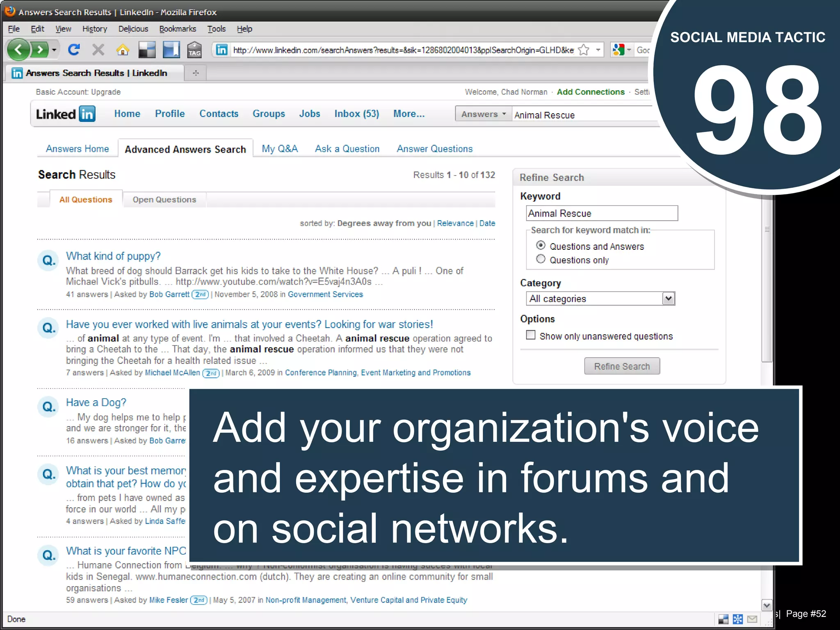Open the Bookmarks menu
This screenshot has height=630, width=840.
coord(178,29)
